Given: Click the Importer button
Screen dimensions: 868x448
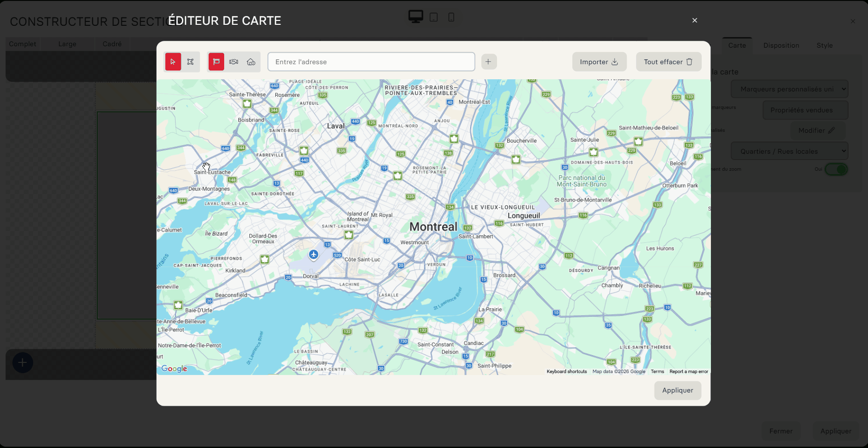Looking at the screenshot, I should [599, 62].
